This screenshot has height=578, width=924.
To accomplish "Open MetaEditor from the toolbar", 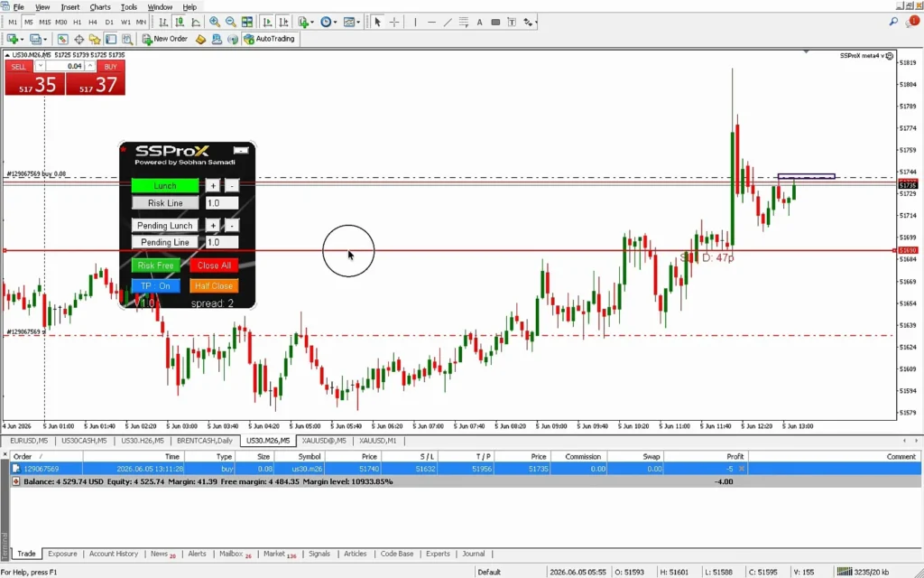I will (200, 39).
